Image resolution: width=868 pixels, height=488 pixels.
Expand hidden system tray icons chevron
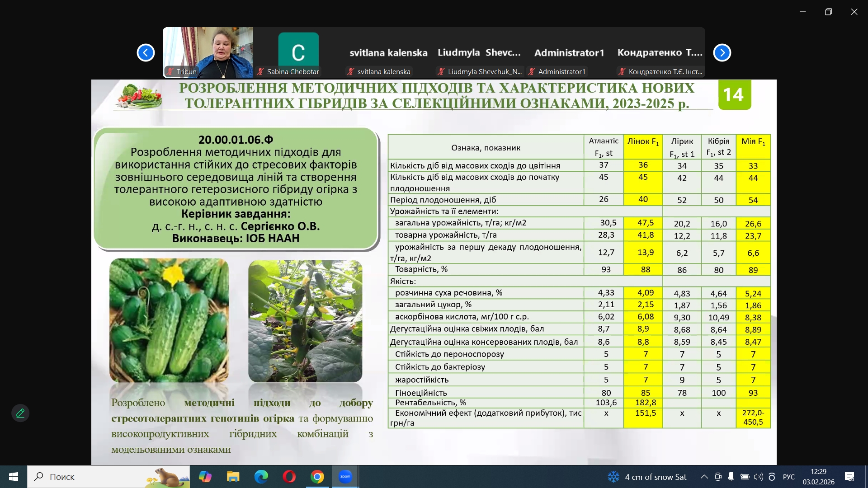click(704, 477)
